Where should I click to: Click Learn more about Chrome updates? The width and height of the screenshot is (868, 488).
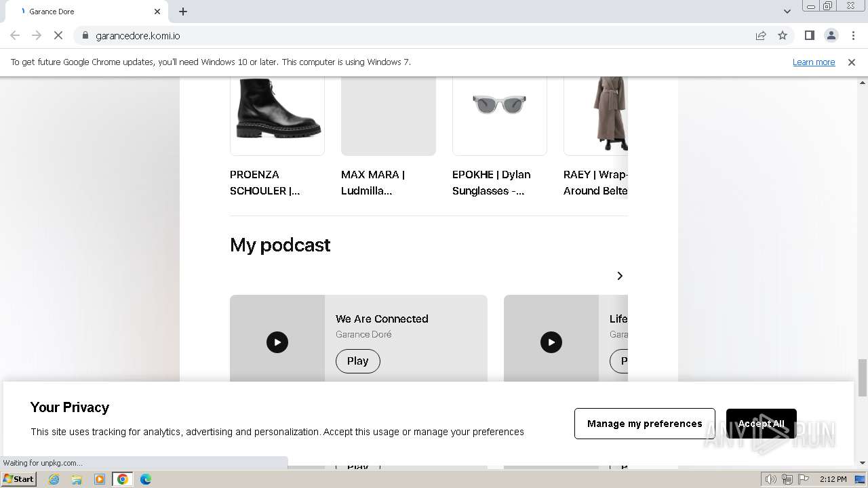814,62
